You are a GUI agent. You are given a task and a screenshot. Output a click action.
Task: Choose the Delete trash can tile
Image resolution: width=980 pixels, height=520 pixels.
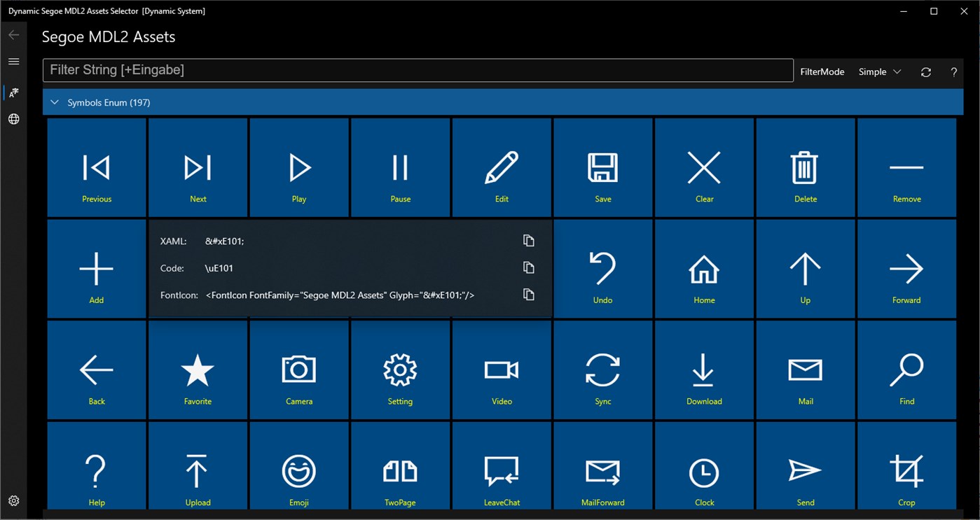[806, 167]
